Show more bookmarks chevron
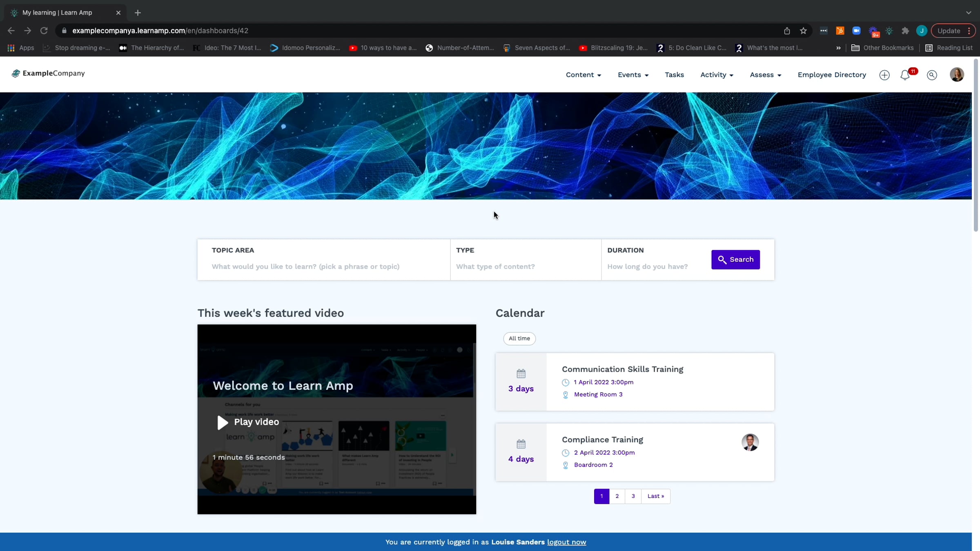Screen dimensions: 980x551 838,48
